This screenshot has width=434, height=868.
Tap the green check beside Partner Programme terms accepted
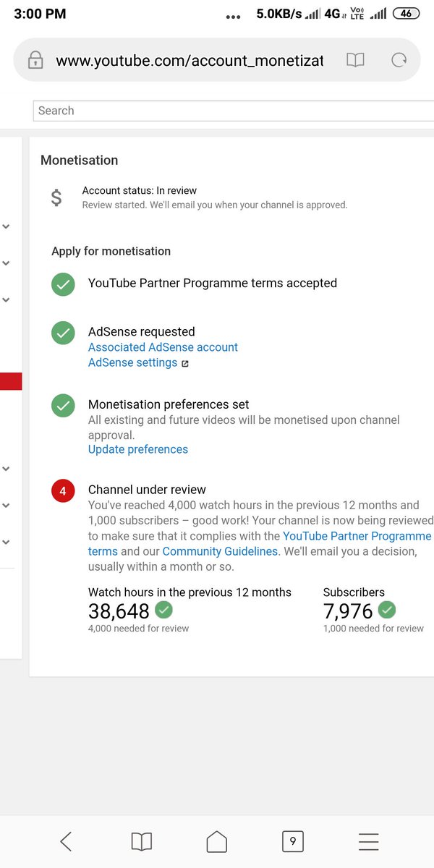(64, 284)
